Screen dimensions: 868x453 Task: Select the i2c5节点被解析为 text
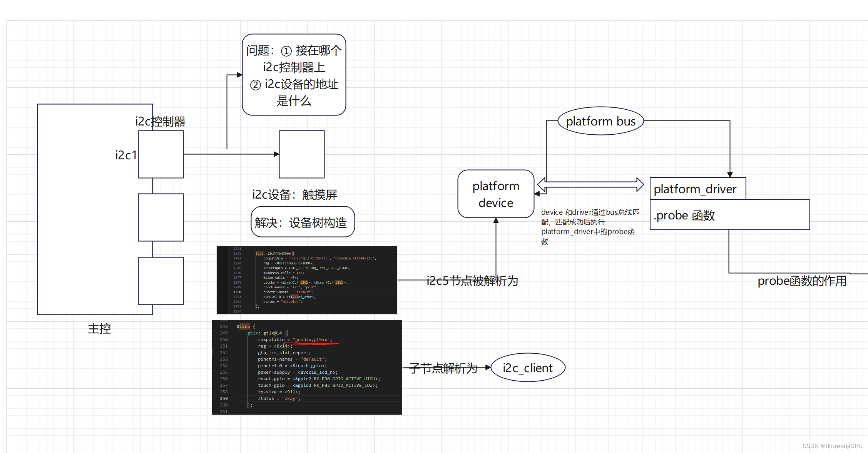click(472, 281)
